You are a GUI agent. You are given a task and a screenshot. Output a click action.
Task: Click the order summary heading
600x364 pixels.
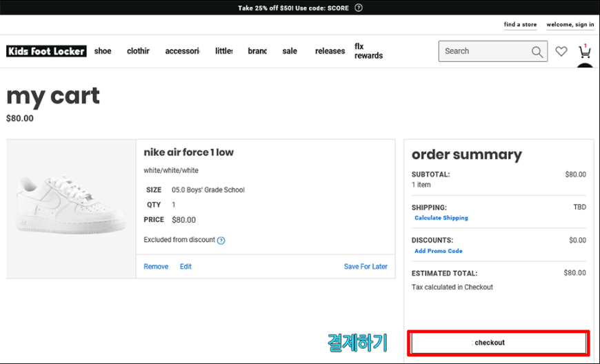467,154
